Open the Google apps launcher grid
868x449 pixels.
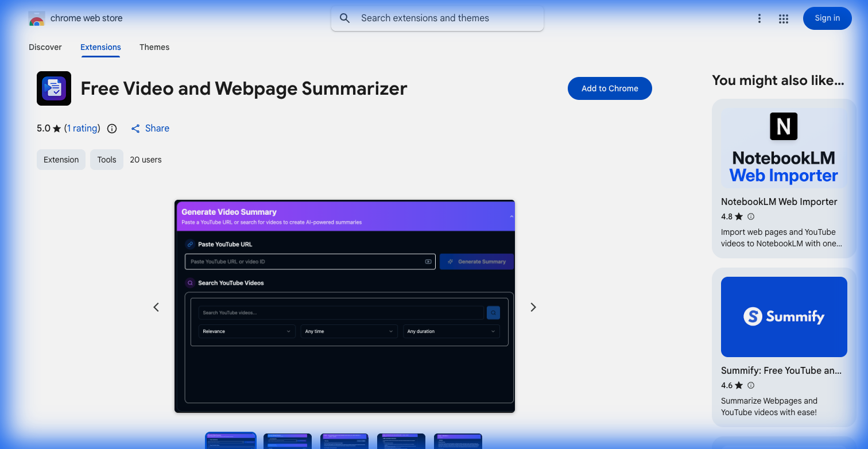(783, 18)
